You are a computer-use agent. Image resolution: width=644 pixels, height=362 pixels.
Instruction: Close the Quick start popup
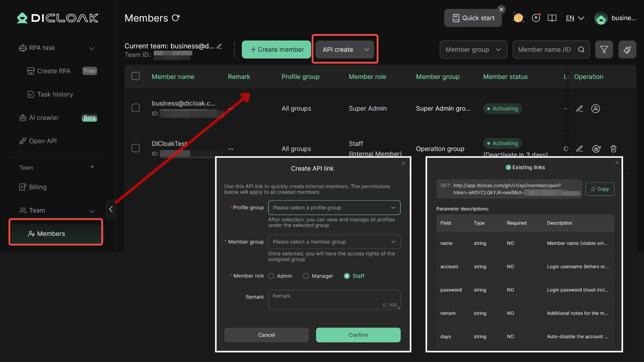501,9
